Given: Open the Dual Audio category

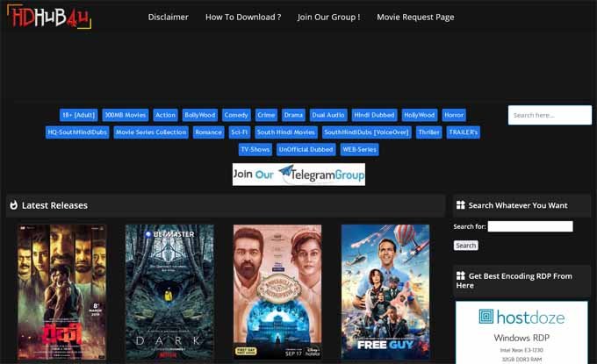Looking at the screenshot, I should point(328,115).
